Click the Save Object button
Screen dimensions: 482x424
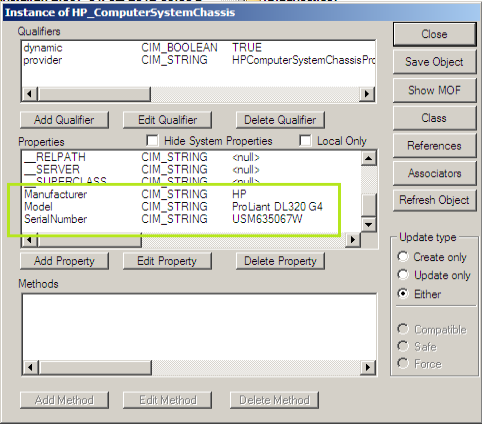coord(434,62)
